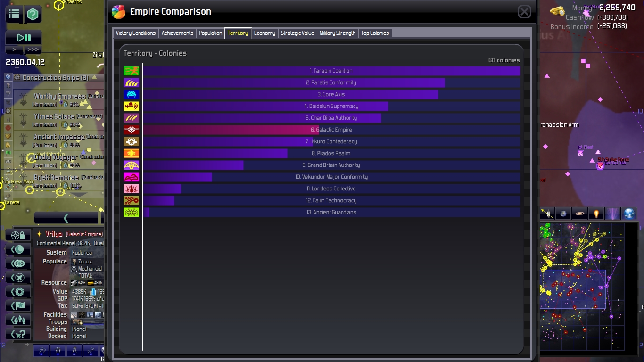Click the Ikkuro Confederacy flag icon
Viewport: 644px width, 362px height.
(132, 141)
